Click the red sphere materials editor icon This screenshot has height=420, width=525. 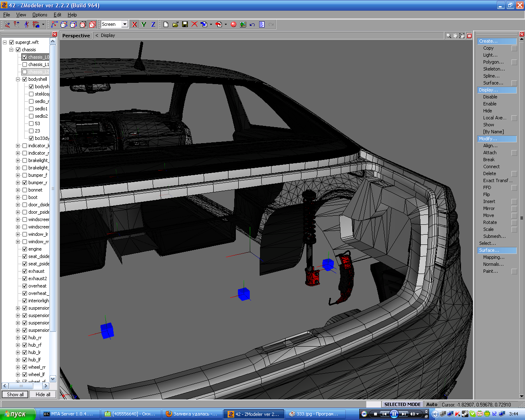click(x=233, y=25)
